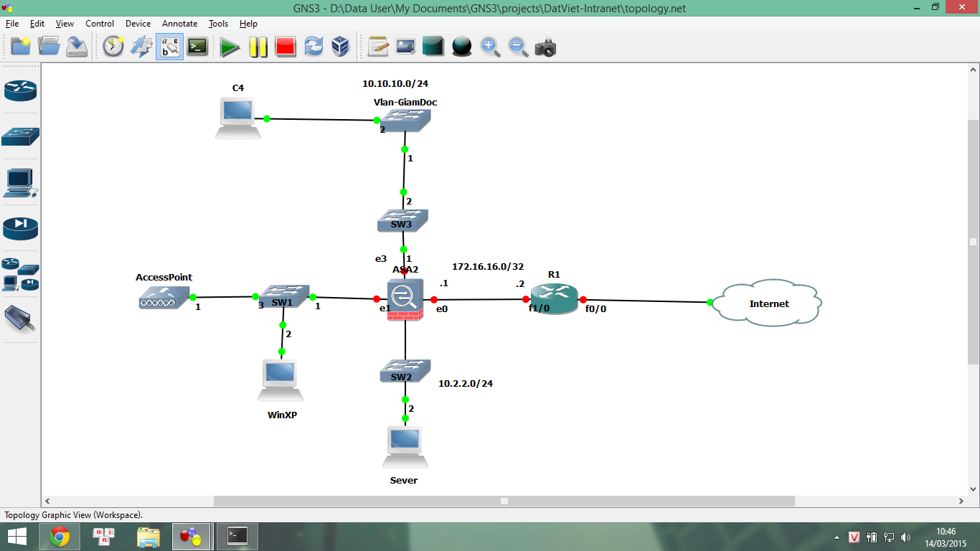The width and height of the screenshot is (980, 551).
Task: Select the Internet cloud node
Action: [x=768, y=303]
